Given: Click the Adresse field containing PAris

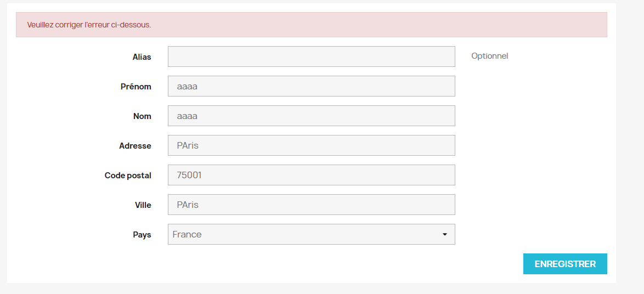Looking at the screenshot, I should point(311,145).
